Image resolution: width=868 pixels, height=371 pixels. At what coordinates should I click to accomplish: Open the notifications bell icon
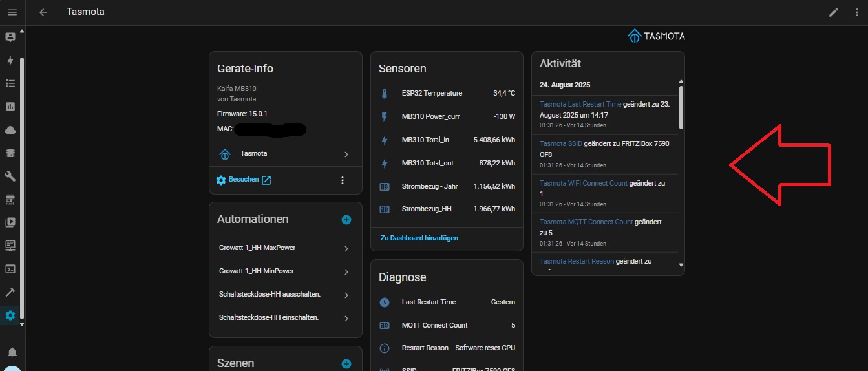click(x=12, y=352)
